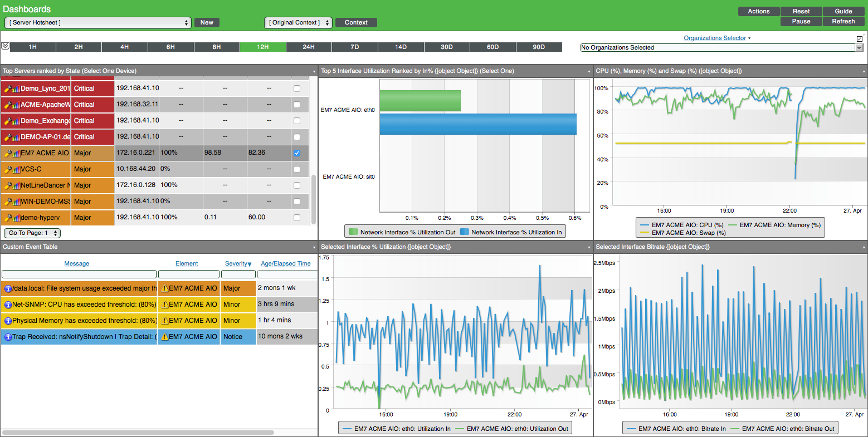The height and width of the screenshot is (437, 868).
Task: Click info icon on data.local file system event
Action: tap(8, 288)
